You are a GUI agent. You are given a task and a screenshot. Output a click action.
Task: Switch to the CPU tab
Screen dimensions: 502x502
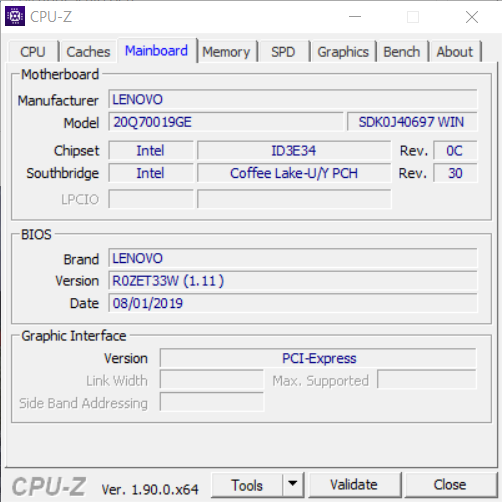tap(33, 52)
